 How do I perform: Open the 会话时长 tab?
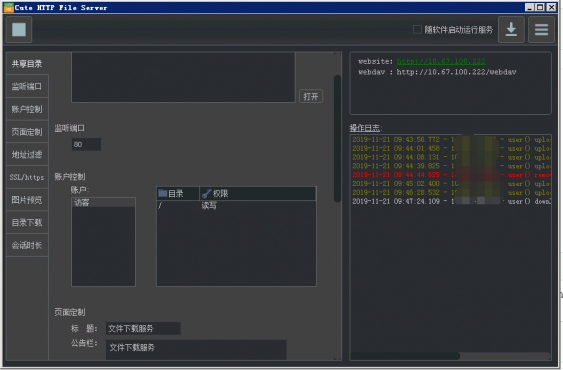pyautogui.click(x=27, y=245)
